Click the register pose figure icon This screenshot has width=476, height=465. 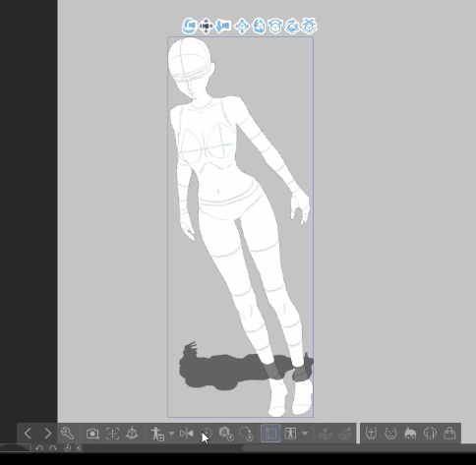pyautogui.click(x=157, y=434)
